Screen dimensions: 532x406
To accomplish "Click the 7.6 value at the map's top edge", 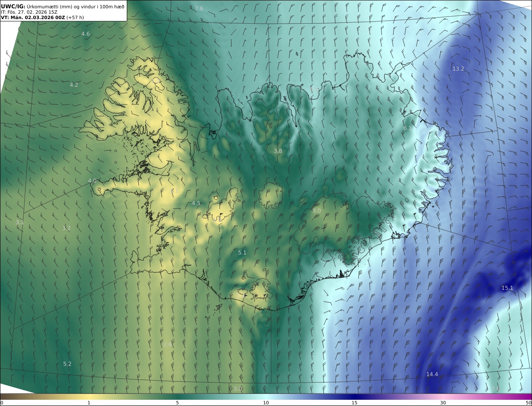I will [x=199, y=8].
